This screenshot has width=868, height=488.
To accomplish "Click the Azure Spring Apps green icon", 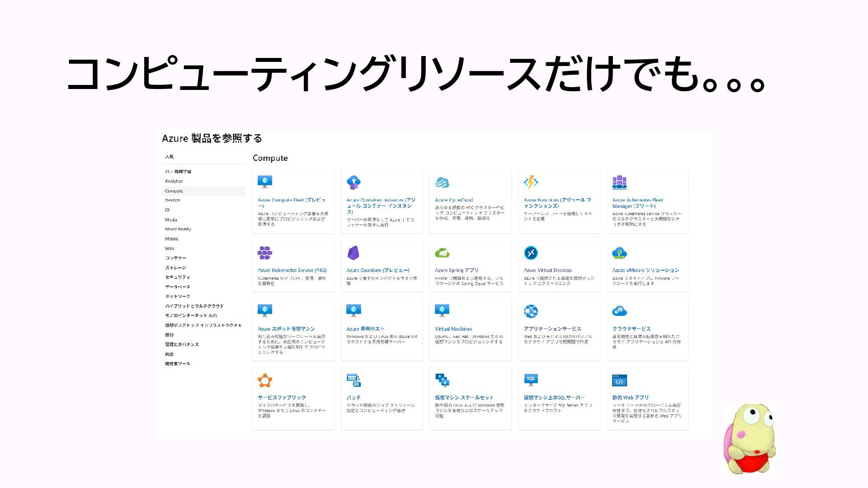I will [x=442, y=253].
